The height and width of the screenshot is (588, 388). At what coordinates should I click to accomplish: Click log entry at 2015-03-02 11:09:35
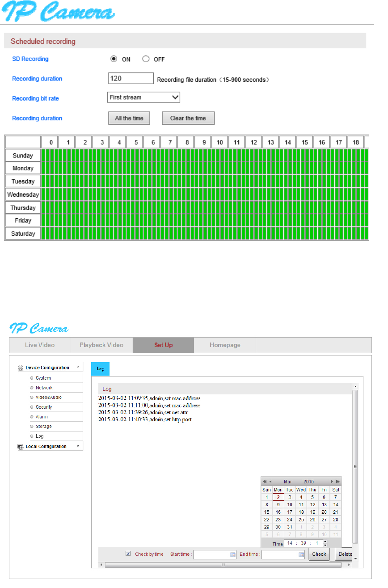click(149, 398)
